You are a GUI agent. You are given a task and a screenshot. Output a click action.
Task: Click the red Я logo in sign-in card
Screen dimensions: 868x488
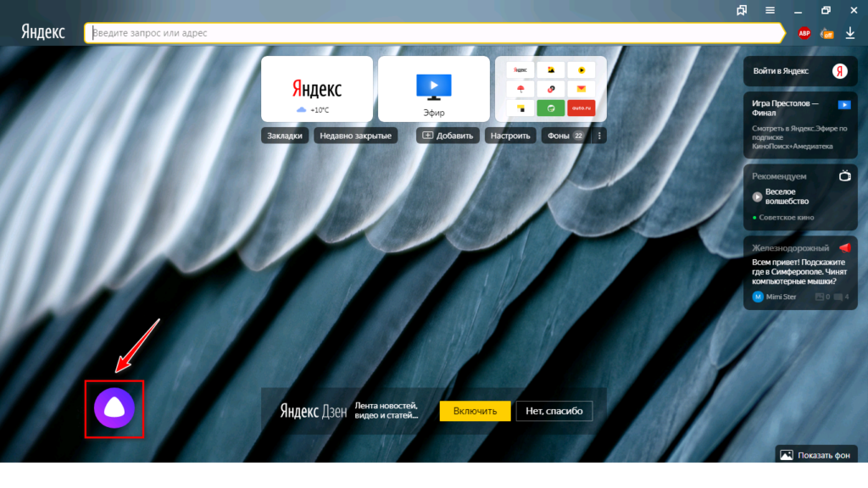pyautogui.click(x=840, y=71)
